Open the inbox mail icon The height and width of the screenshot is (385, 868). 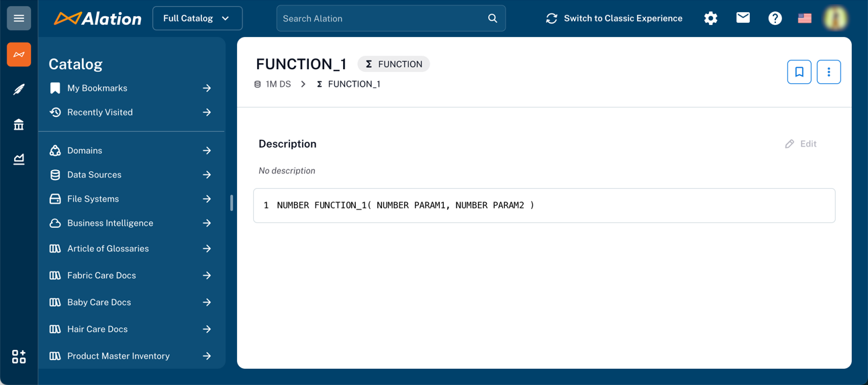(x=743, y=18)
